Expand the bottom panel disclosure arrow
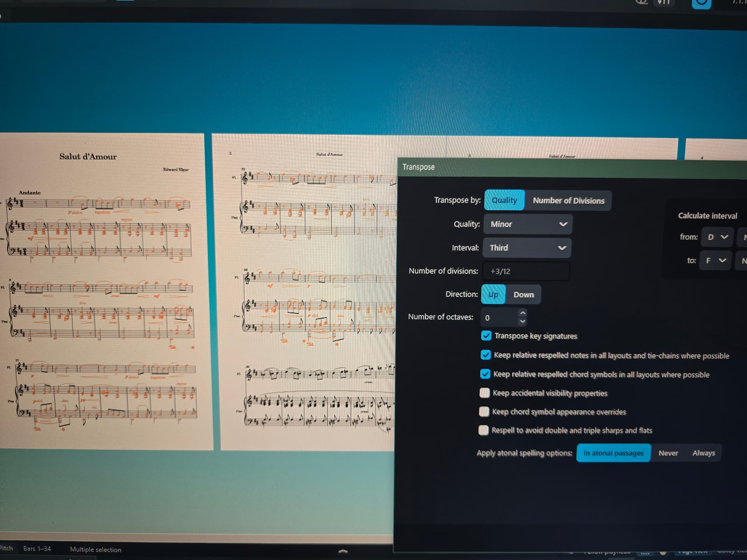Viewport: 747px width, 560px height. [x=343, y=551]
